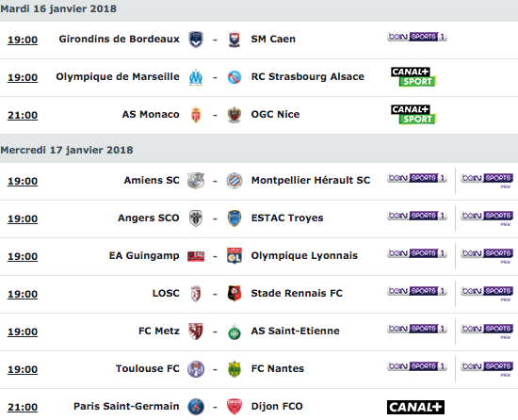This screenshot has height=420, width=518.
Task: Select beIN Sports 1 logo for Bordeaux–Caen
Action: (x=417, y=37)
